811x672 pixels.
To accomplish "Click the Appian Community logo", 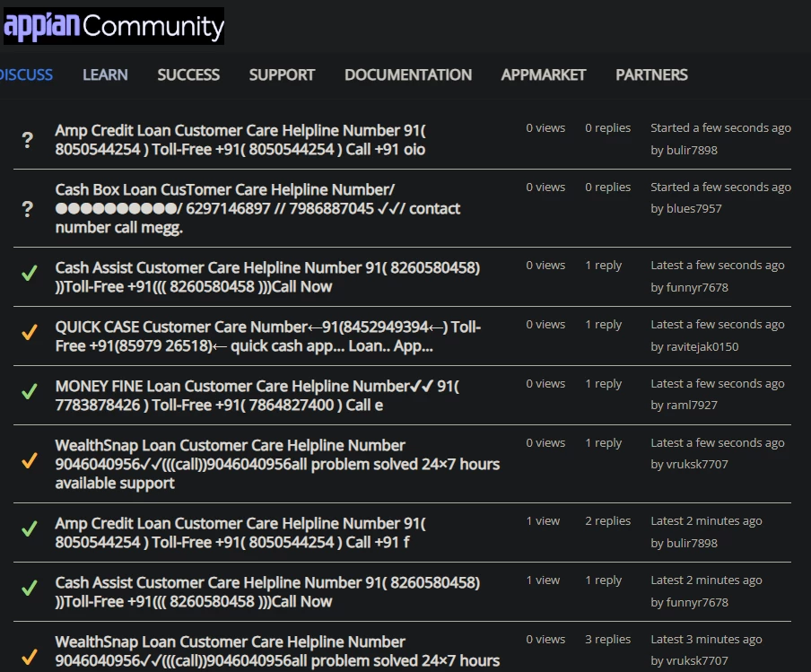I will click(x=114, y=26).
